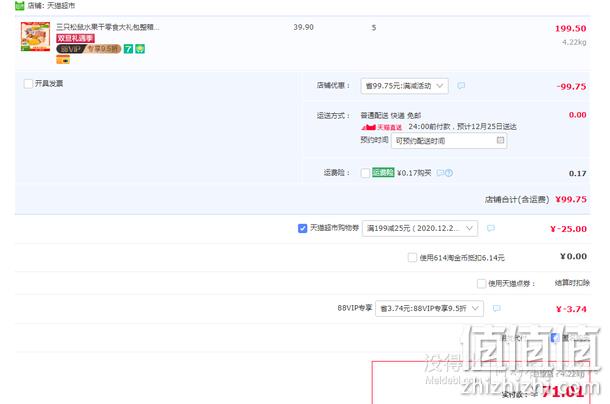610x404 pixels.
Task: Click the weight text 4.22kg
Action: tap(574, 42)
